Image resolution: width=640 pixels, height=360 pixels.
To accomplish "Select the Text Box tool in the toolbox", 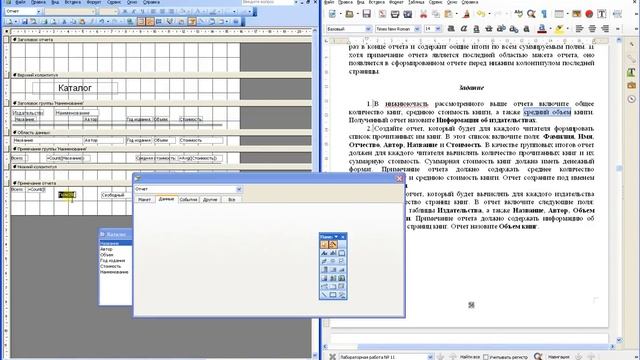I will [333, 253].
